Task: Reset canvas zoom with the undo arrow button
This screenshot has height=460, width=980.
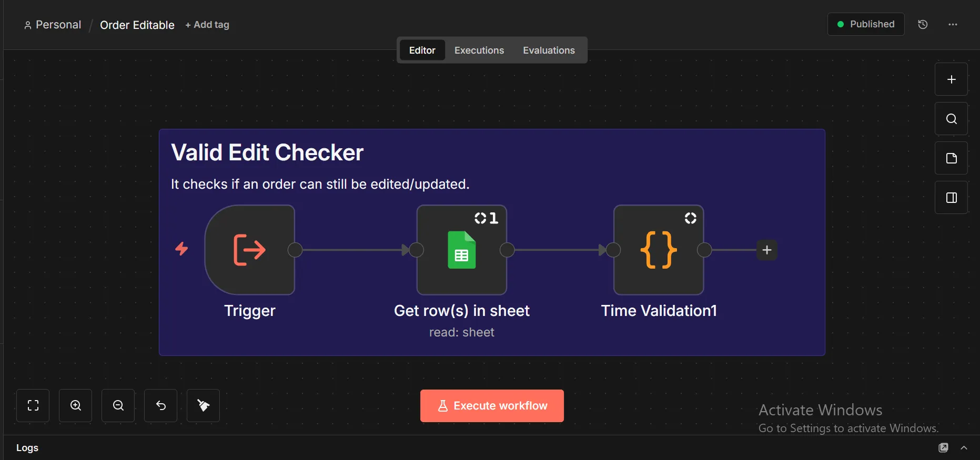Action: tap(161, 405)
